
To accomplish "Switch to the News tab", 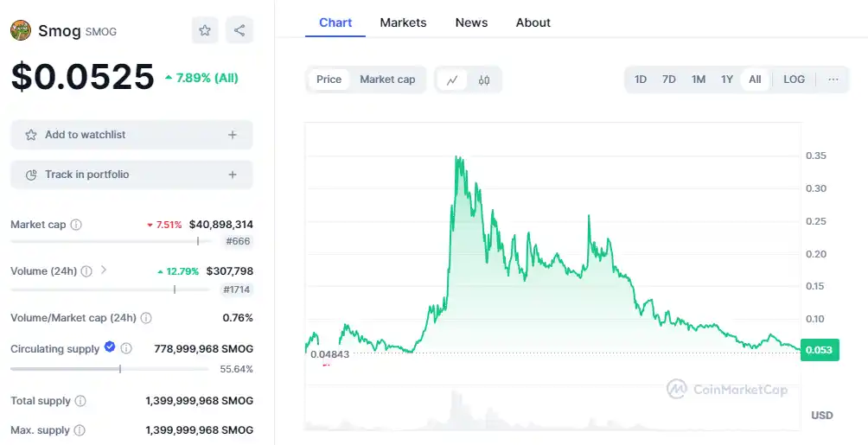I will [x=471, y=22].
